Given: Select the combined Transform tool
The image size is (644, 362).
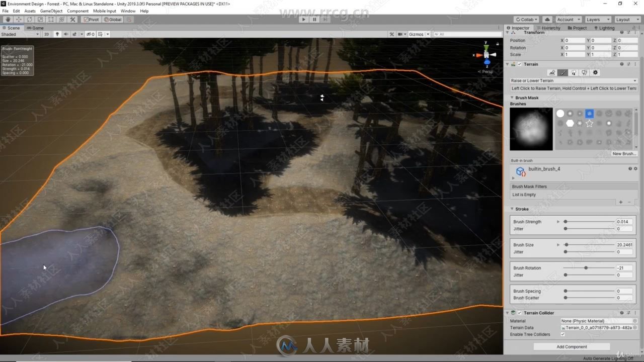Looking at the screenshot, I should click(62, 20).
